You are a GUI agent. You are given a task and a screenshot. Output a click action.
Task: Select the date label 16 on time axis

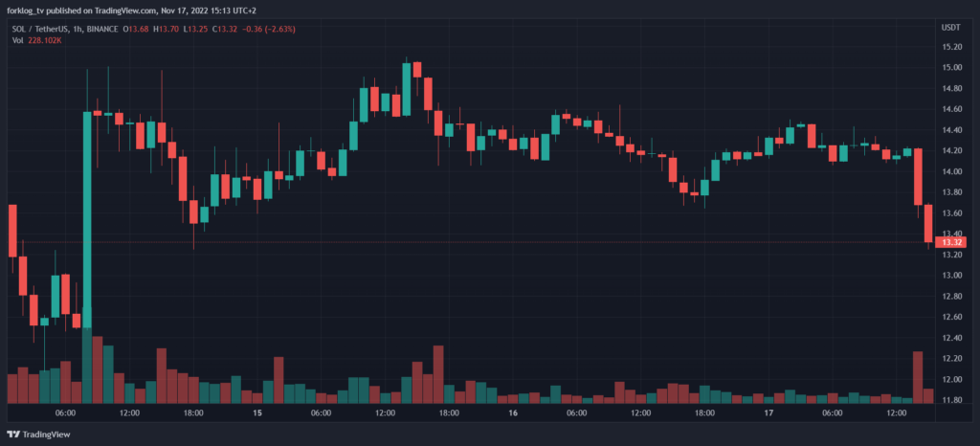513,413
